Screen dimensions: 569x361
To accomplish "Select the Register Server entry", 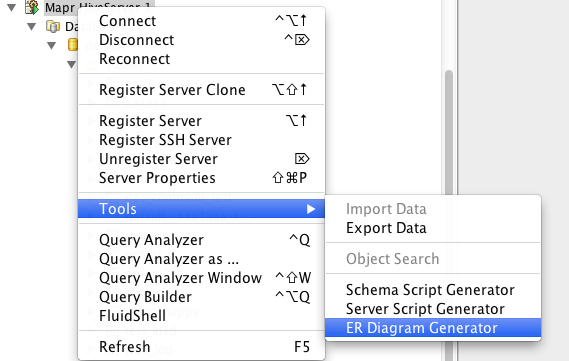I will click(x=201, y=120).
